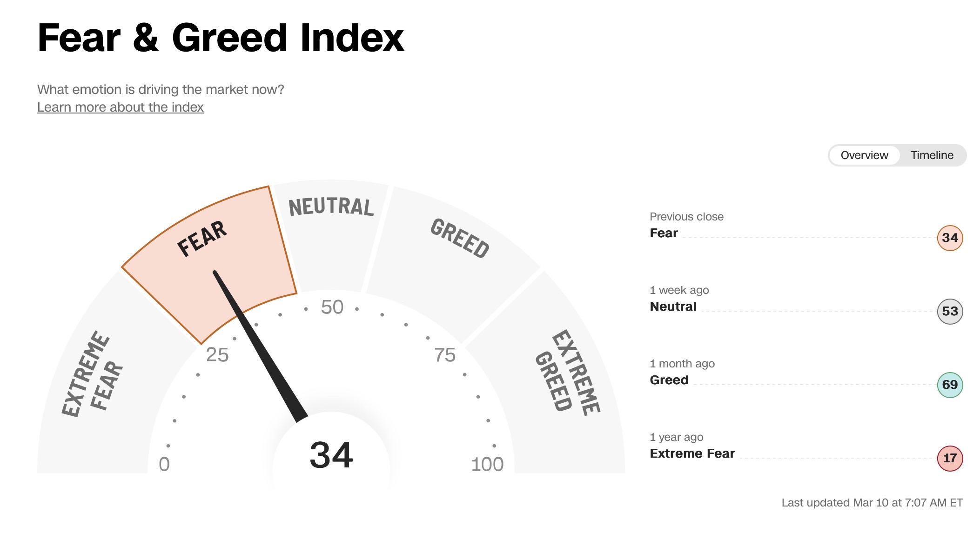Open 'Learn more about the index' link

point(121,107)
